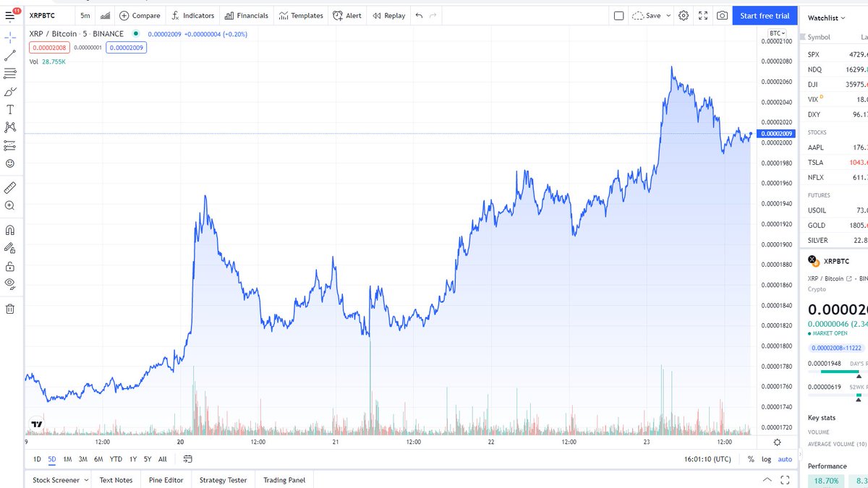This screenshot has height=488, width=868.
Task: Click the red sell price 0.00002008 box
Action: [x=48, y=48]
